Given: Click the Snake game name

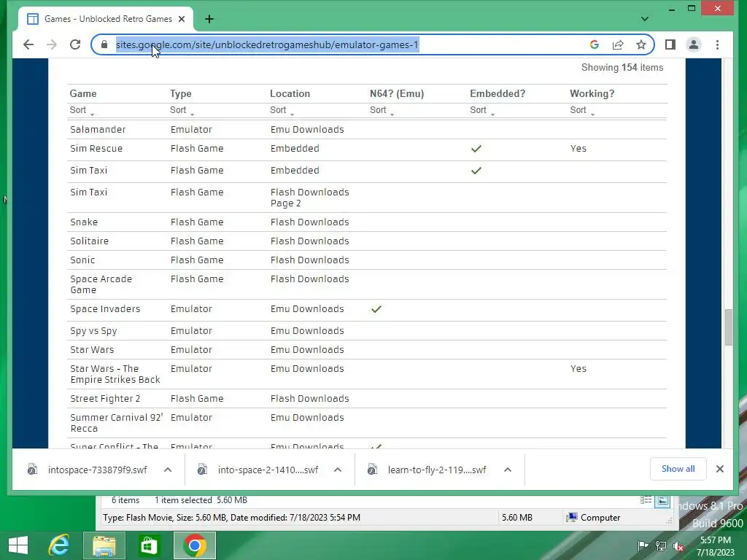Looking at the screenshot, I should point(84,222).
